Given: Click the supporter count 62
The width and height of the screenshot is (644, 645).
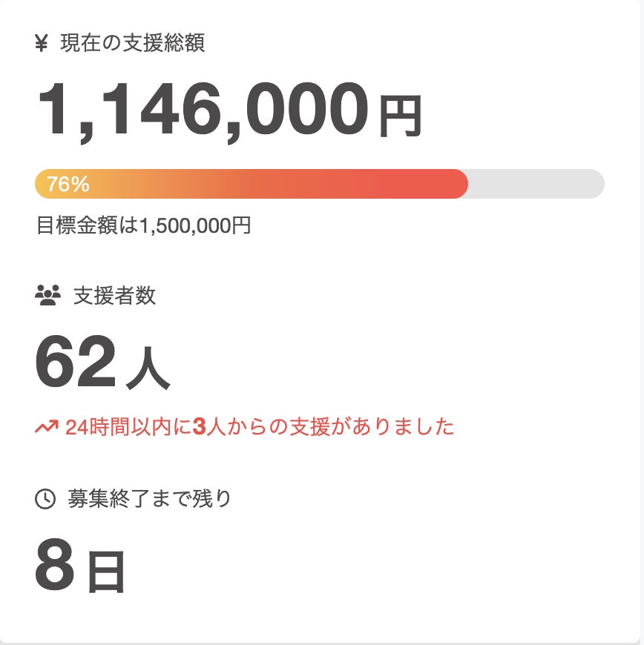Looking at the screenshot, I should (x=76, y=362).
